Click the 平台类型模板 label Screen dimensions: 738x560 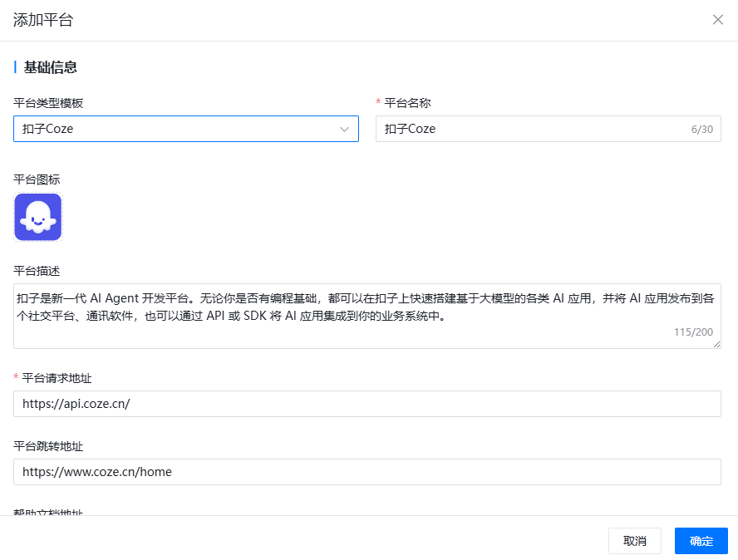(48, 103)
